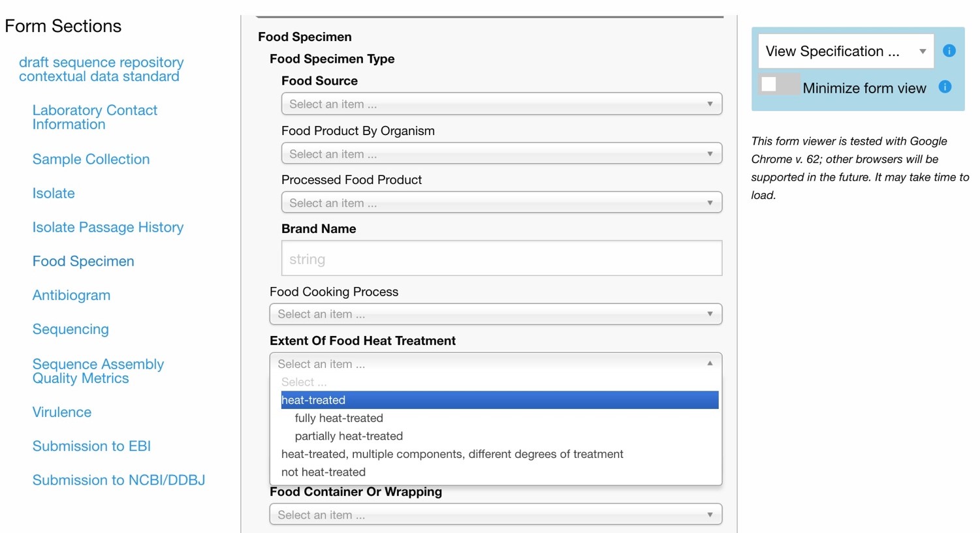Select the 'not heat-treated' option

[323, 472]
